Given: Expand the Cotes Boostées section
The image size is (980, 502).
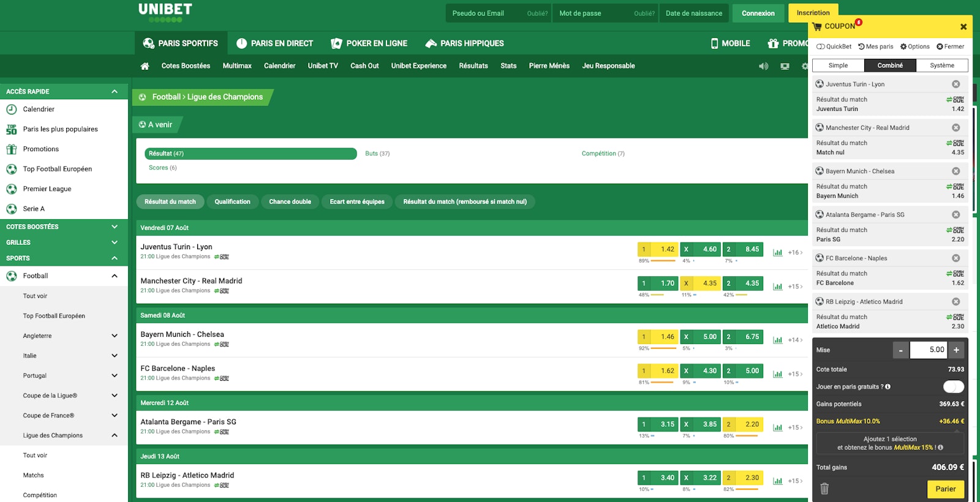Looking at the screenshot, I should click(115, 227).
